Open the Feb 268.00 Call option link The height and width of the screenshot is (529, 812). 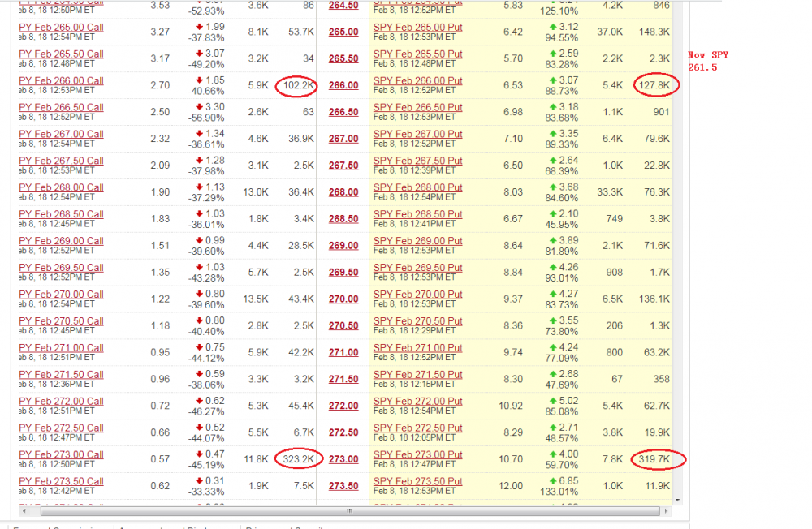(x=61, y=187)
